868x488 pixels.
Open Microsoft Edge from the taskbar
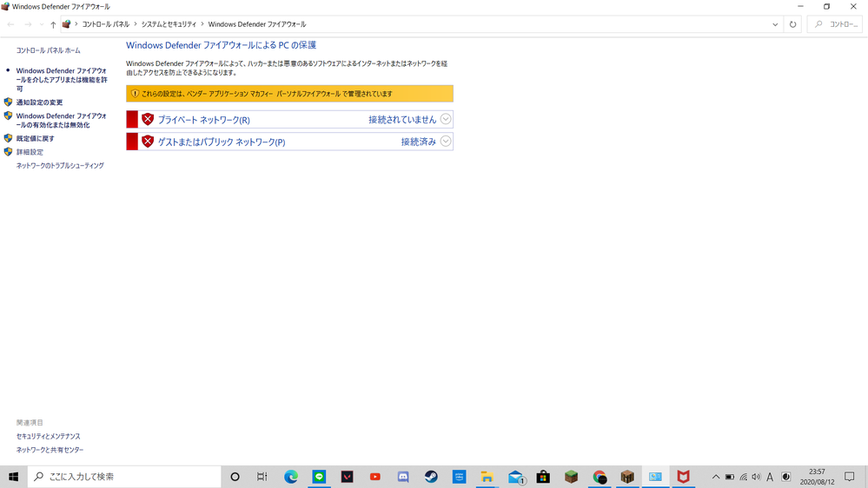tap(291, 477)
